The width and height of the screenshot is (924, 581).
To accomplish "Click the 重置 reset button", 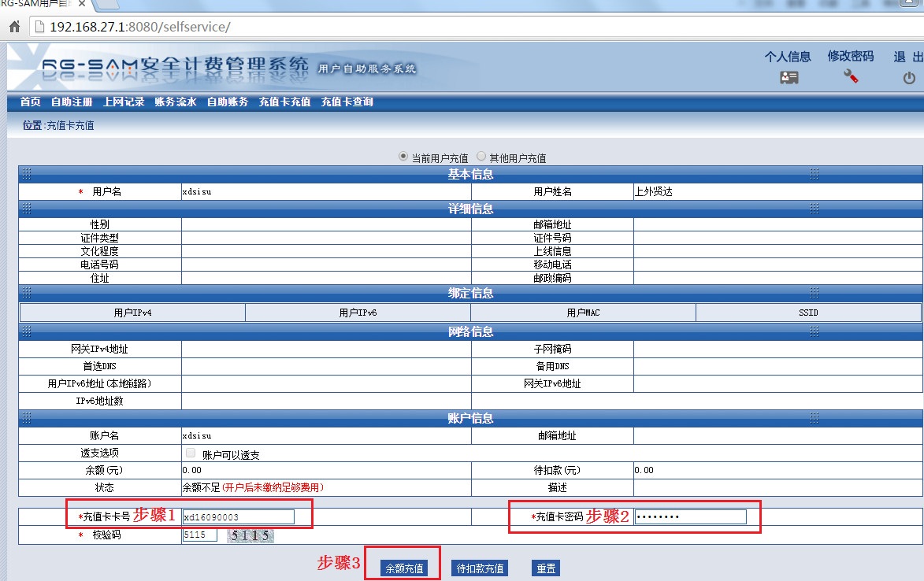I will 545,568.
